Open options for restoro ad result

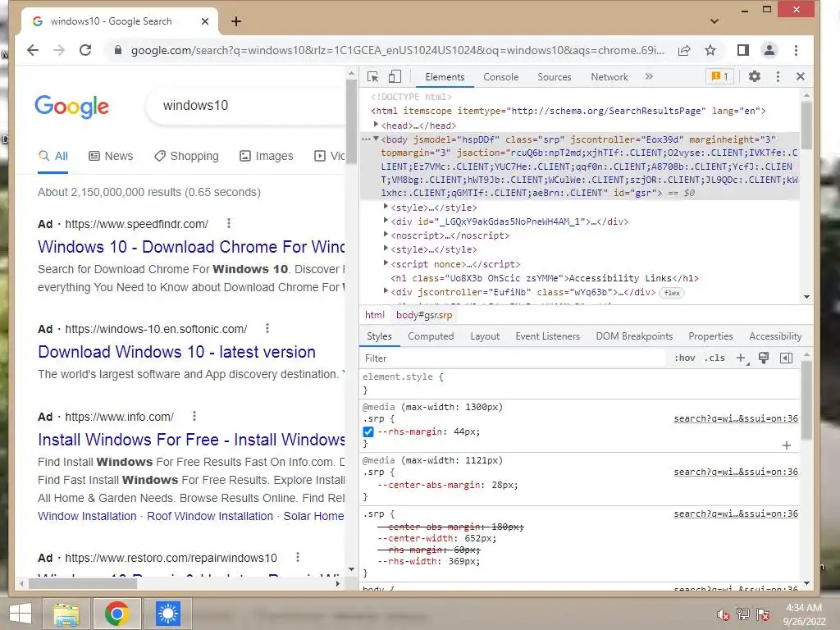[x=298, y=557]
